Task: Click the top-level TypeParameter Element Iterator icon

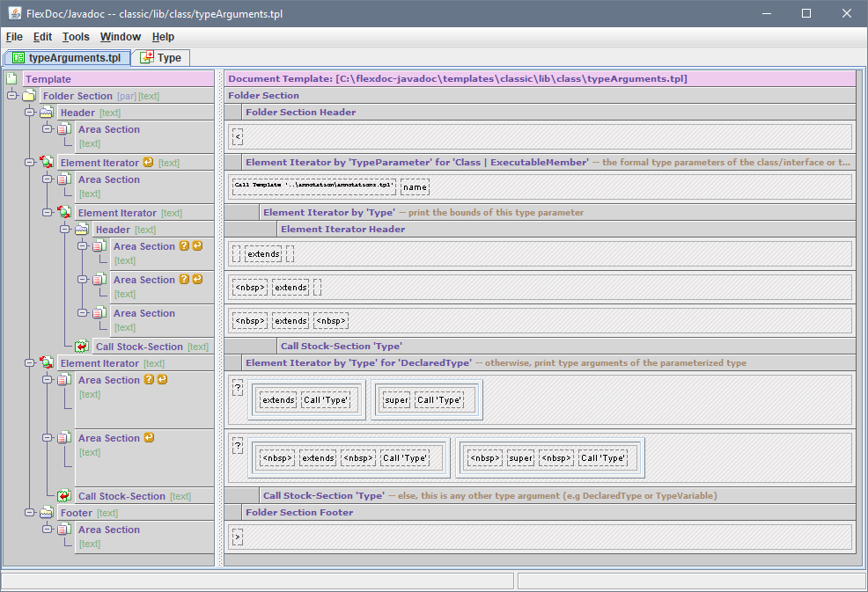Action: point(46,163)
